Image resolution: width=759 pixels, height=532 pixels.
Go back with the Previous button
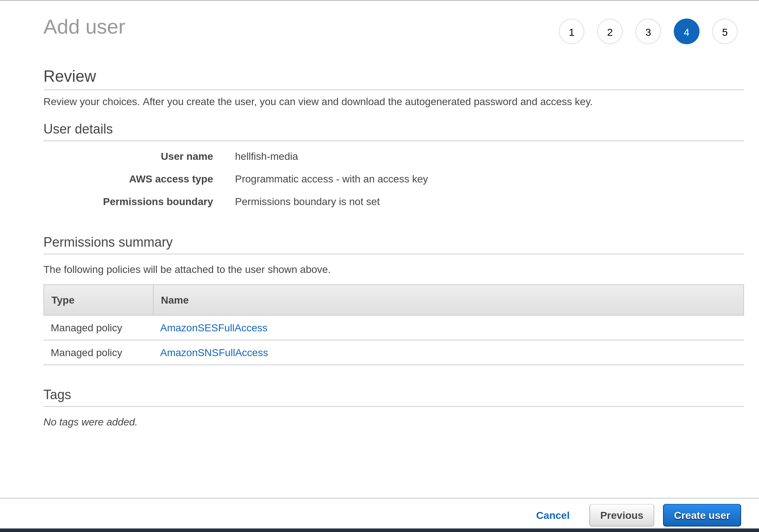pos(621,515)
